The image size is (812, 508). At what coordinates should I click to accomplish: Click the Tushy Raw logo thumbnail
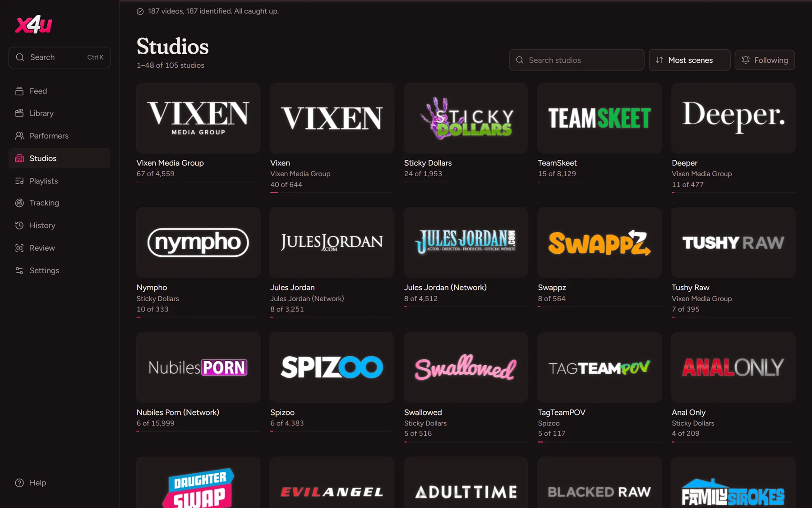tap(733, 242)
